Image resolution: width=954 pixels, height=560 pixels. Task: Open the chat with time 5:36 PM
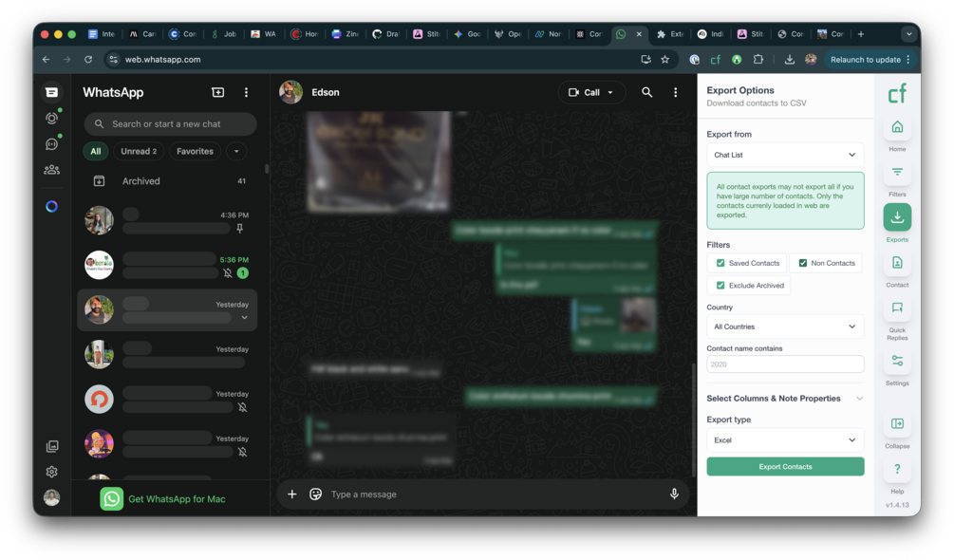pyautogui.click(x=167, y=266)
